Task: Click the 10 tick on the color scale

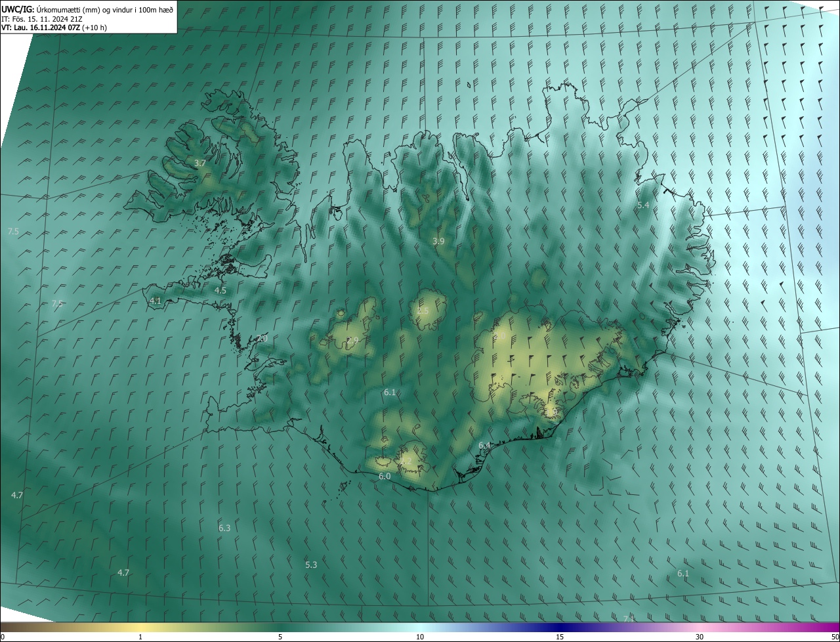Action: [x=420, y=637]
